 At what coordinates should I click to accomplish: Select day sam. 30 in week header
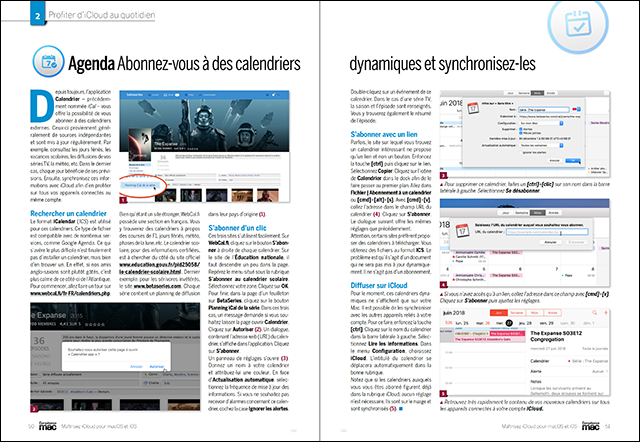point(568,323)
